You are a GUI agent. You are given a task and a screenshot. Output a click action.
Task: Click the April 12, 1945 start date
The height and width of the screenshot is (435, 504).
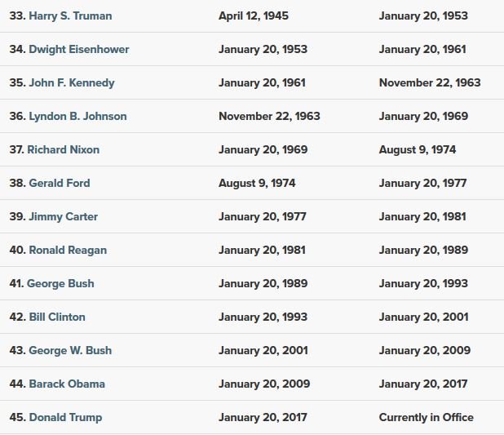point(254,16)
